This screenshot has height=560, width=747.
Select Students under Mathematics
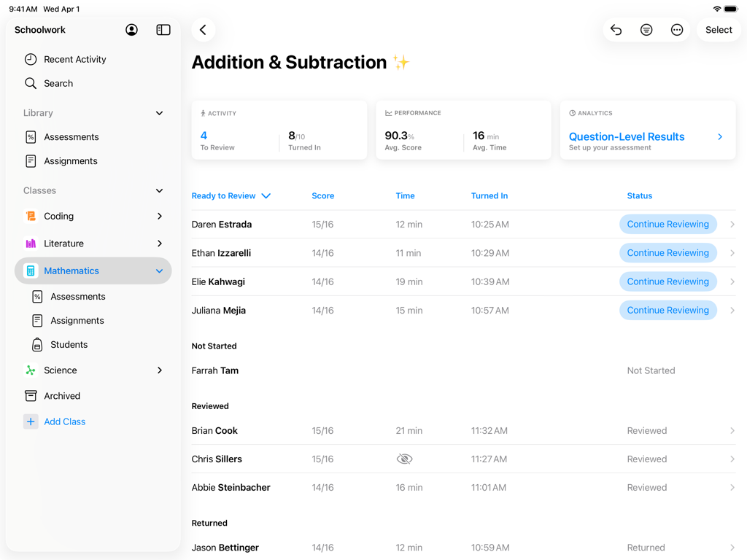[x=69, y=344]
